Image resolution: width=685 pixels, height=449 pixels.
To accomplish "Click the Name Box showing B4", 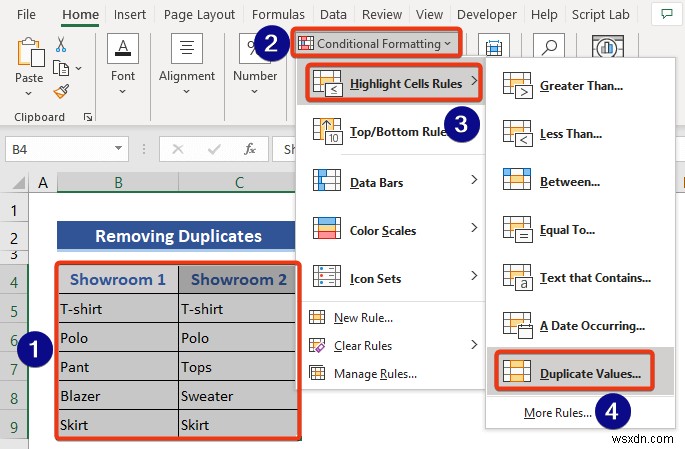I will tap(67, 149).
